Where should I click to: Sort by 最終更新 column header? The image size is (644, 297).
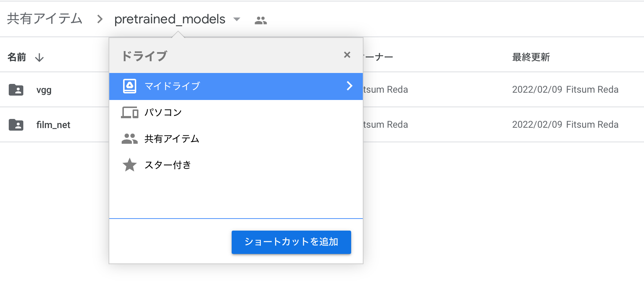pyautogui.click(x=531, y=57)
